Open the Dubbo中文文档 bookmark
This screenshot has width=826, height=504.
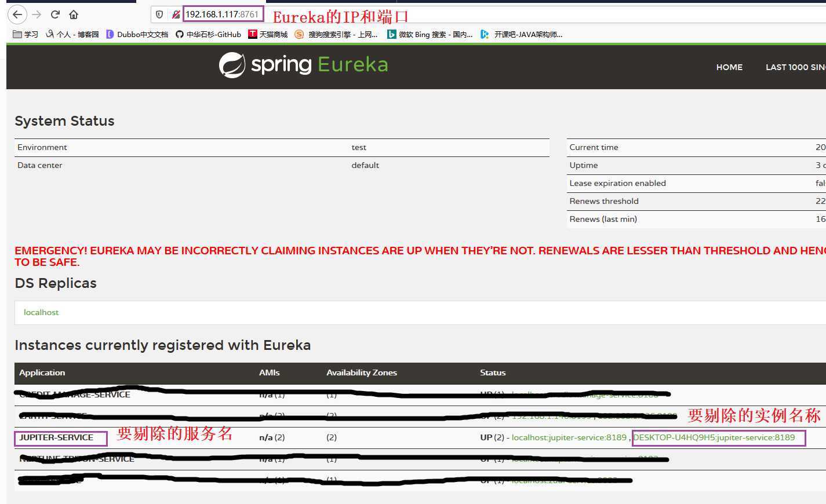tap(137, 35)
